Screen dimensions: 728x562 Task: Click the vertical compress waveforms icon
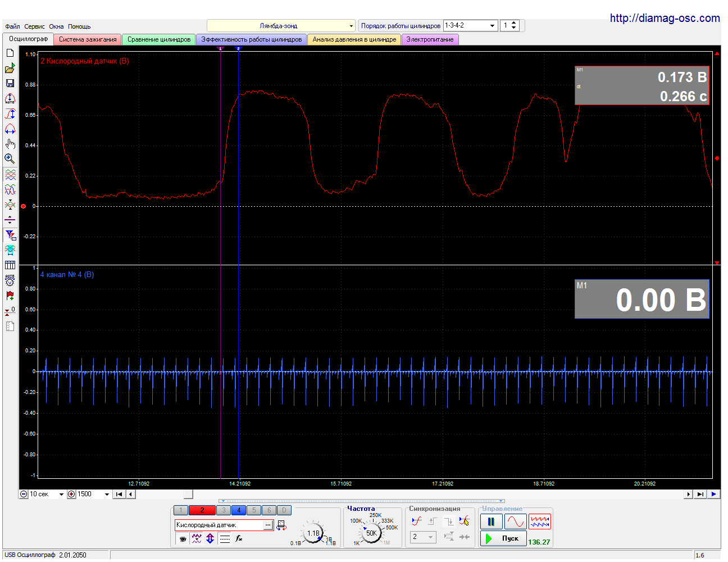tap(10, 205)
